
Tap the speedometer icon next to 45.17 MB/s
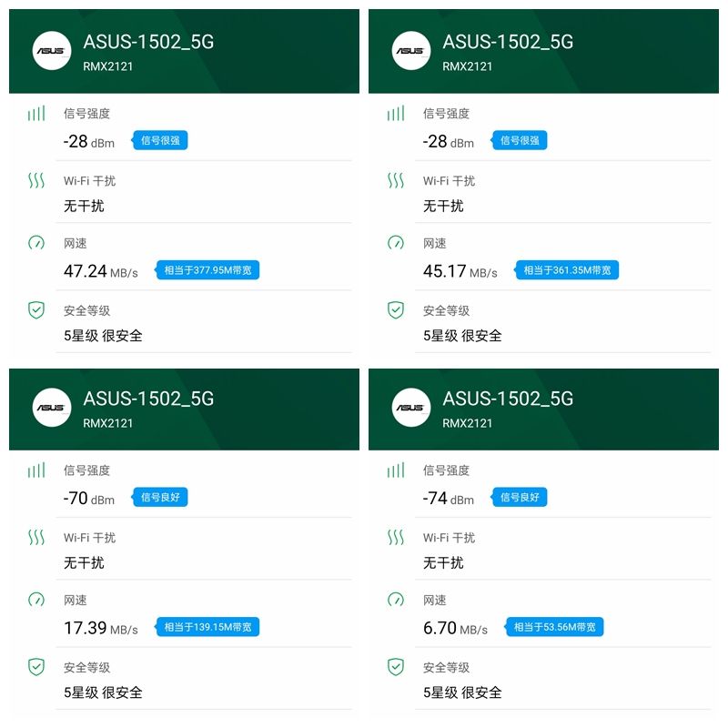pos(396,243)
